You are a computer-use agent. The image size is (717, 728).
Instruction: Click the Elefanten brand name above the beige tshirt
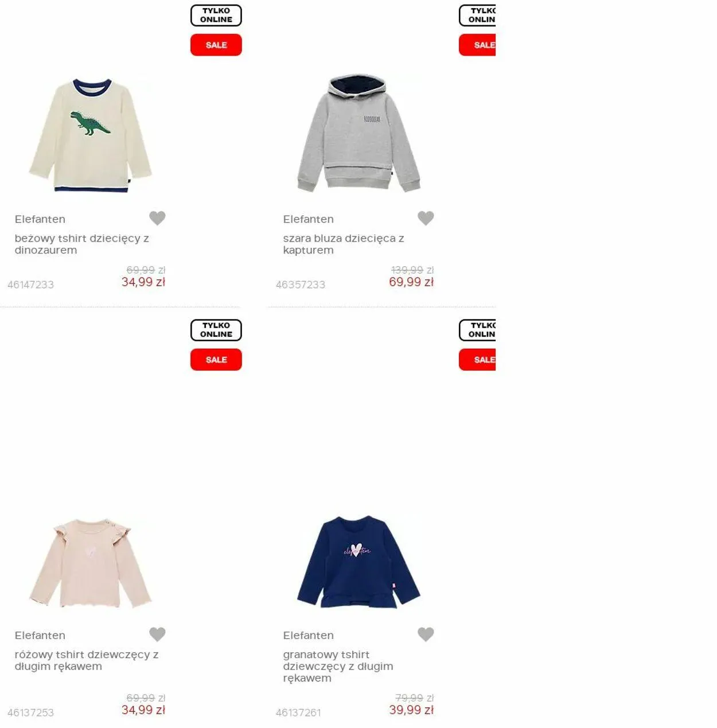tap(40, 219)
